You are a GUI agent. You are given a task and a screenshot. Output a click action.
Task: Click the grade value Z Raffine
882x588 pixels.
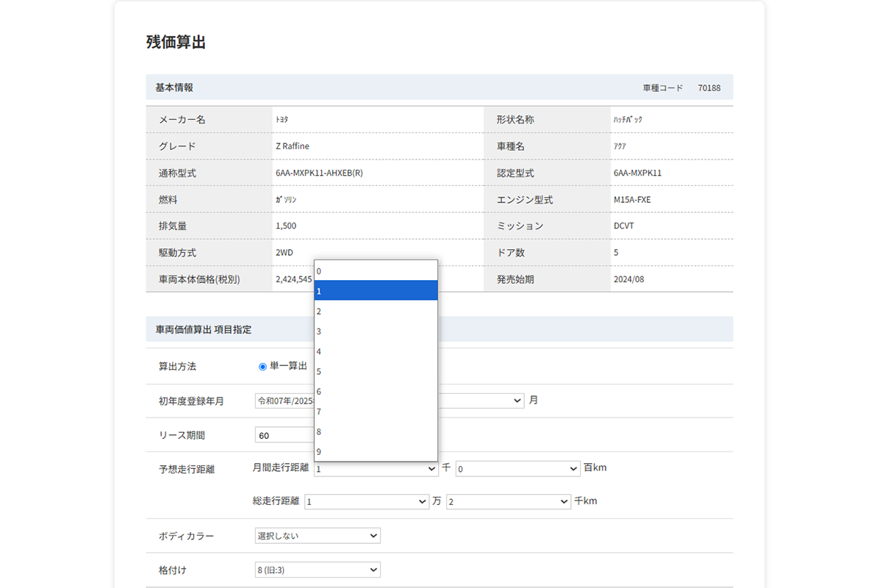[x=293, y=146]
